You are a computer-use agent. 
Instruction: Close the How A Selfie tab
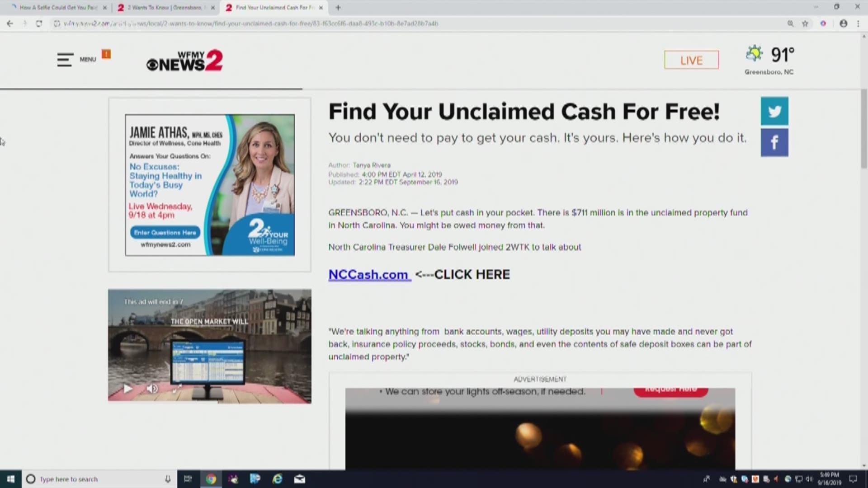pyautogui.click(x=104, y=8)
